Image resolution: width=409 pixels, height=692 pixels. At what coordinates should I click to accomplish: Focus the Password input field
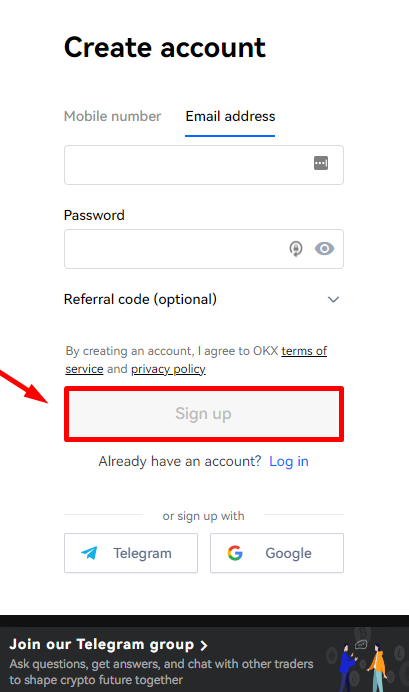click(x=204, y=249)
